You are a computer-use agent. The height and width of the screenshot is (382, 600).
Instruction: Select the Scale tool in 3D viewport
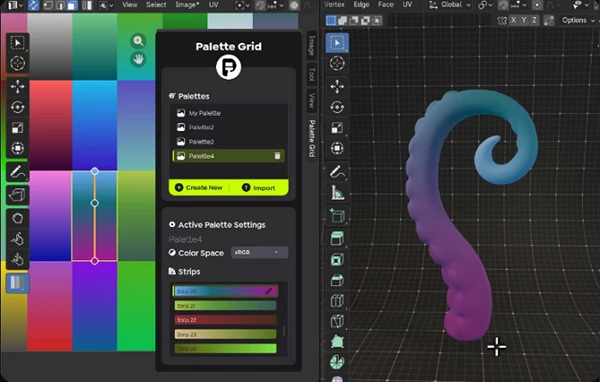pos(337,128)
